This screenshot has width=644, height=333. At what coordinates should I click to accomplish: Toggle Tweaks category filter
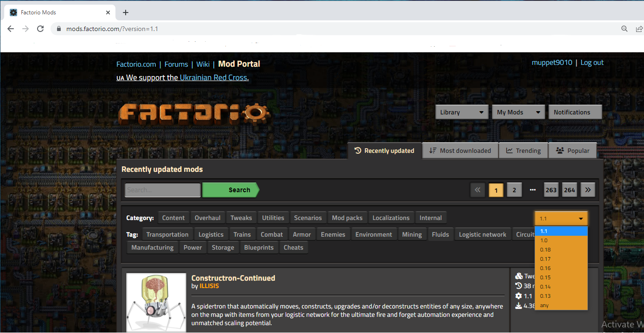[241, 218]
